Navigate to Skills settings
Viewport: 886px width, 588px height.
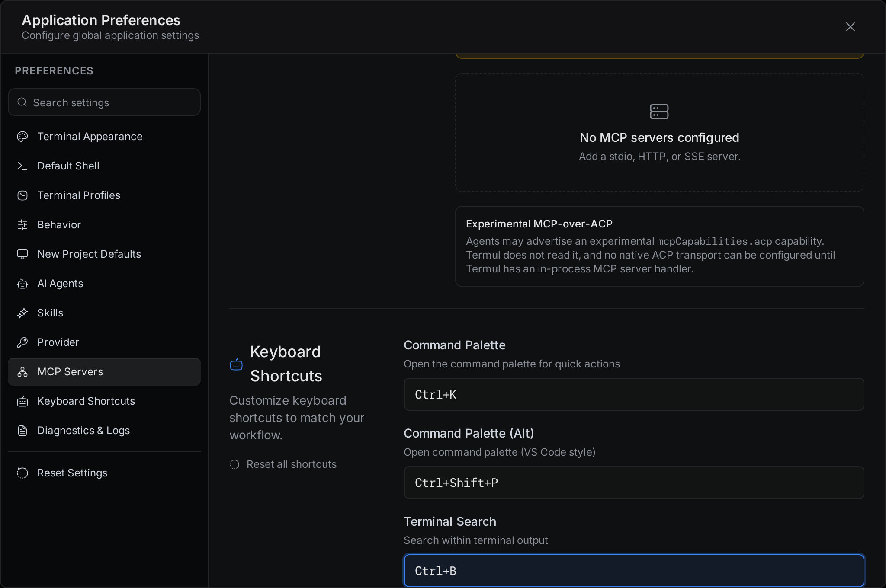pos(104,313)
